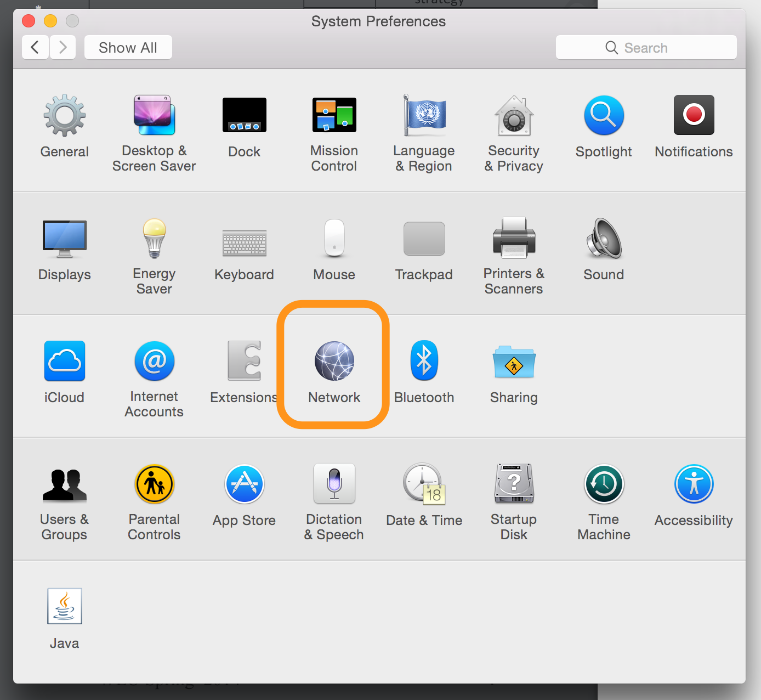Go back with the left arrow button
The image size is (761, 700).
coord(35,48)
